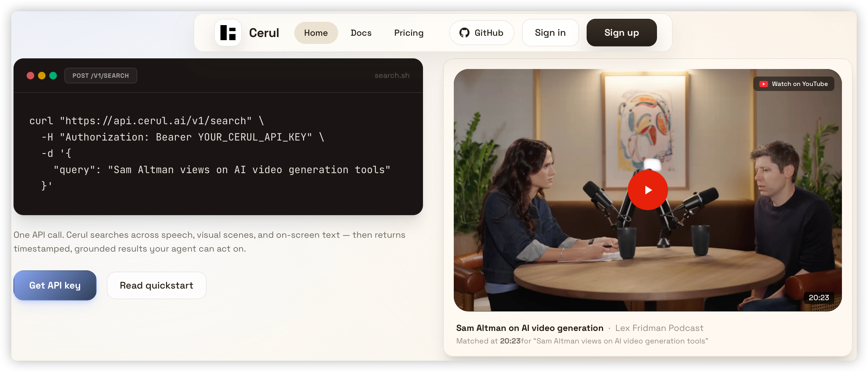Click the GitHub octocat icon
The width and height of the screenshot is (868, 372).
tap(464, 33)
